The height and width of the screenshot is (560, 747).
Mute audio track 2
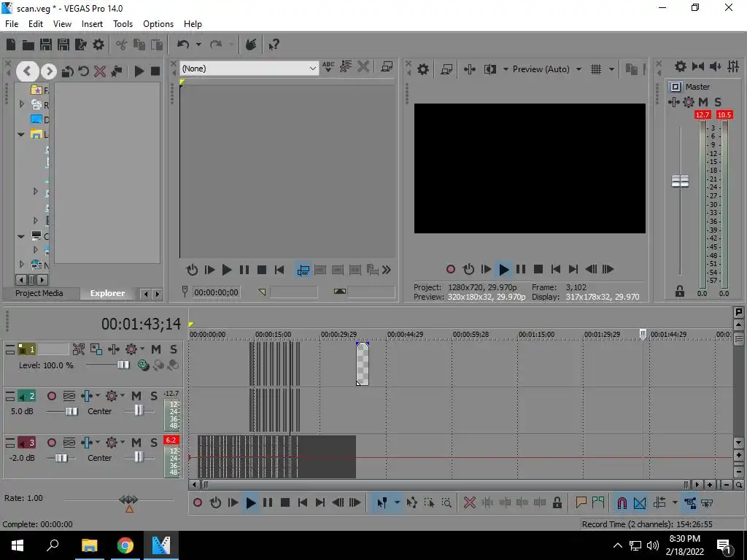pyautogui.click(x=136, y=396)
